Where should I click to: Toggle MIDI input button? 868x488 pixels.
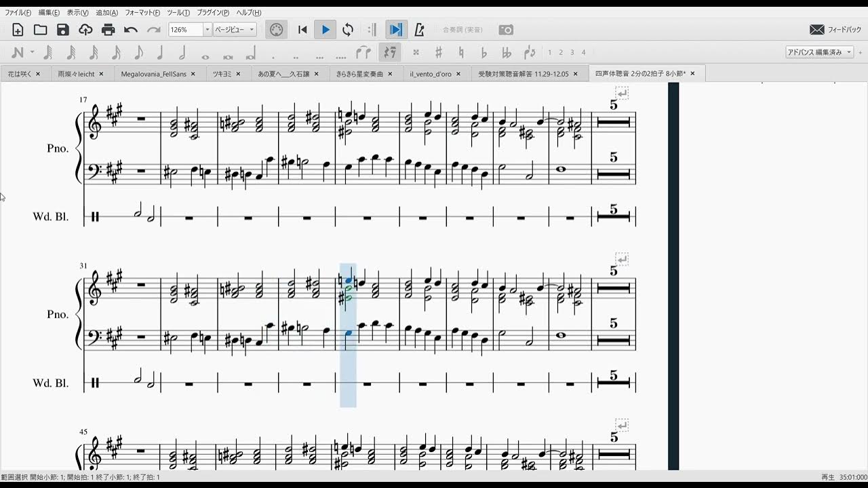(275, 30)
